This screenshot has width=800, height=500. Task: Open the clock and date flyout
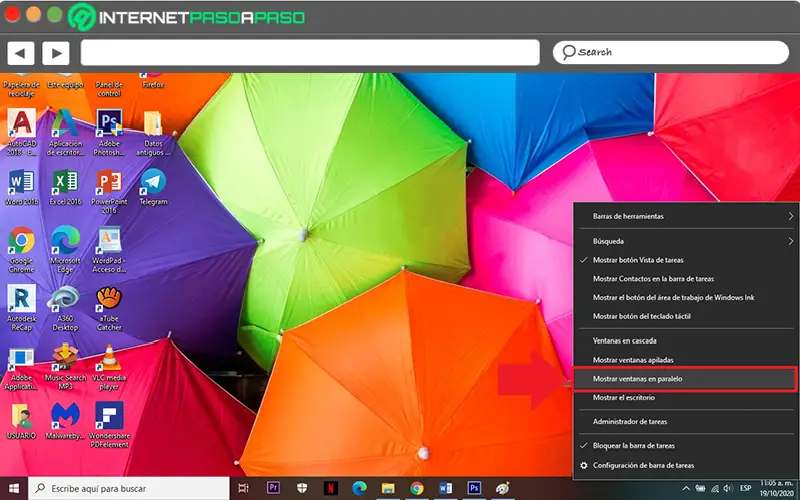pos(775,488)
